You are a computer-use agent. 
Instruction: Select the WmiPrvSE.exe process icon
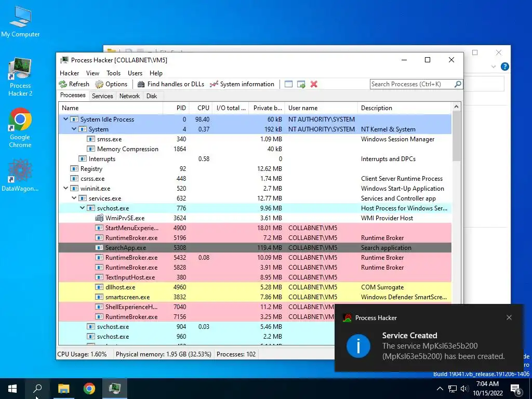(x=99, y=218)
